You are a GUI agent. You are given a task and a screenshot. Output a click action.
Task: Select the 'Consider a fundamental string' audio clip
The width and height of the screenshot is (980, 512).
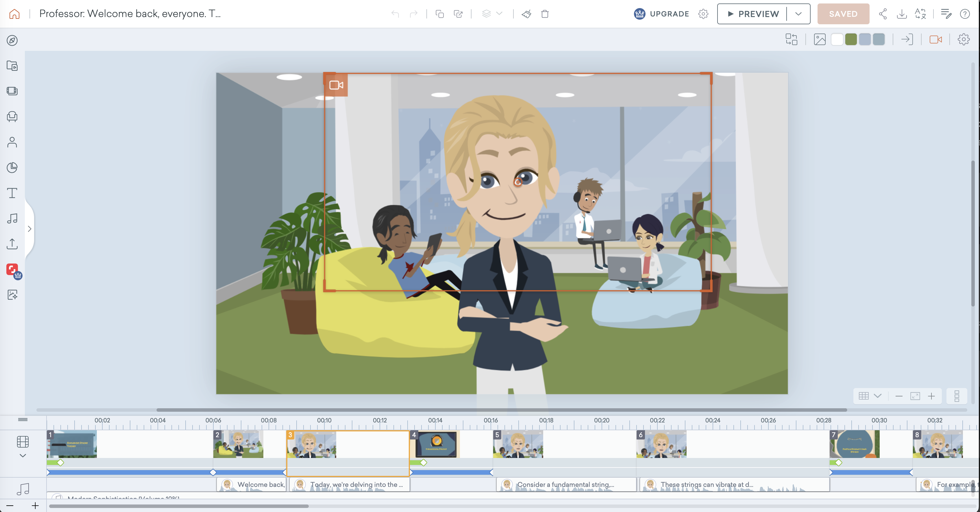565,485
